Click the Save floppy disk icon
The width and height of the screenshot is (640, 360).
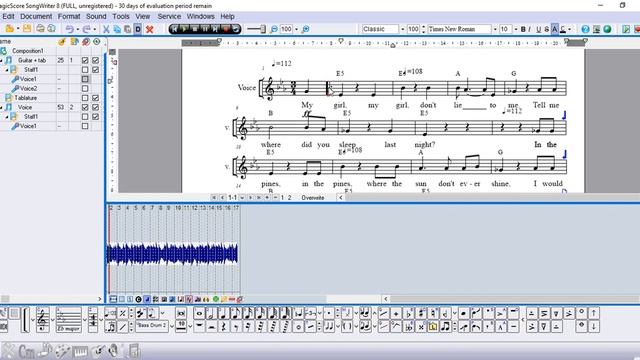(x=27, y=29)
